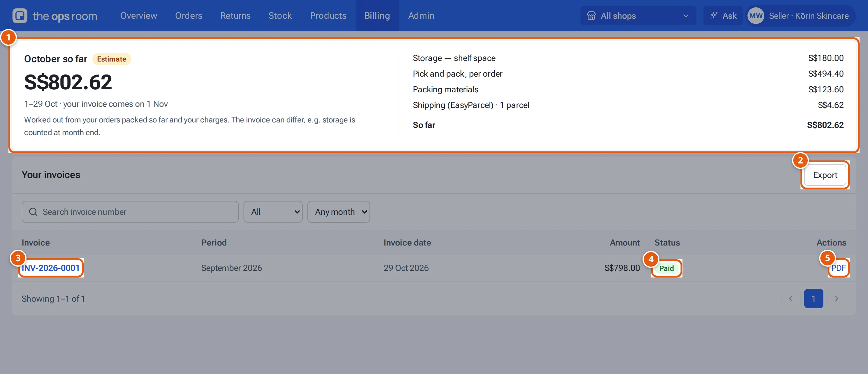
Task: Click the Seller · Kōrin Skincare account label
Action: [x=809, y=15]
